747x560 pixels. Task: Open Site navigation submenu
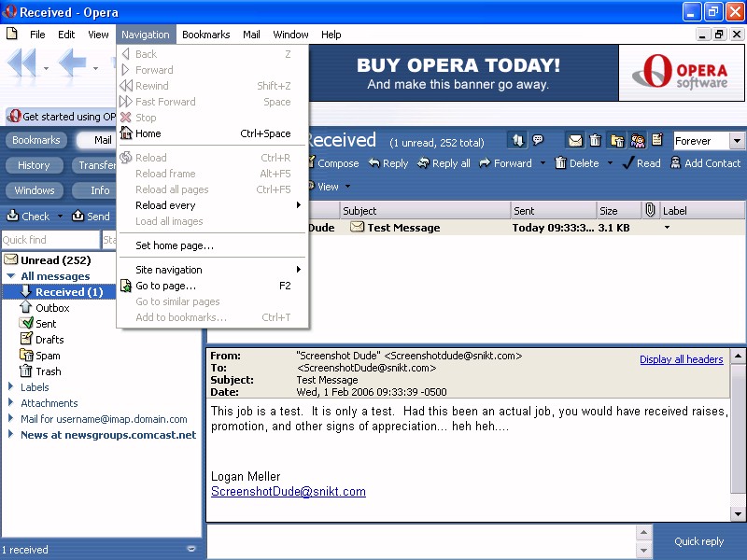(213, 270)
